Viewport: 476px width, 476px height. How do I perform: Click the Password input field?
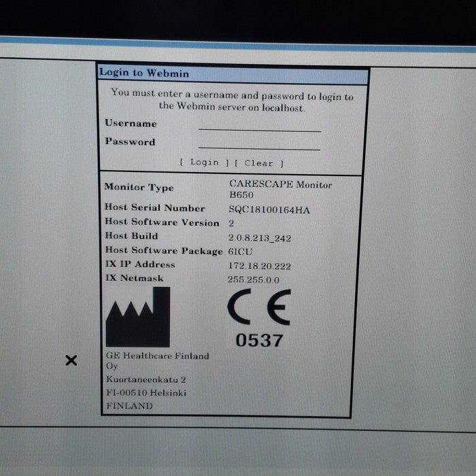click(x=259, y=143)
